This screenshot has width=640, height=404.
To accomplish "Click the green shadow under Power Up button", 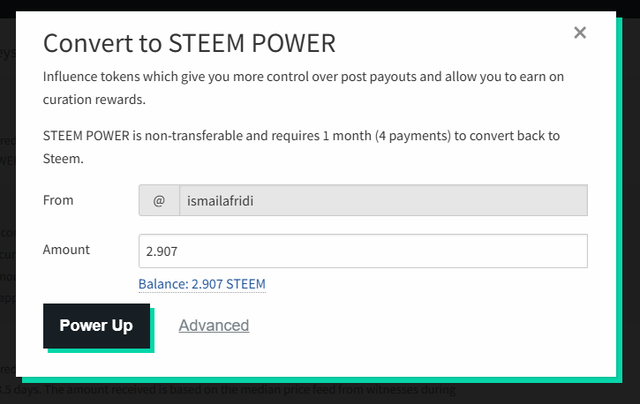I will tap(101, 351).
